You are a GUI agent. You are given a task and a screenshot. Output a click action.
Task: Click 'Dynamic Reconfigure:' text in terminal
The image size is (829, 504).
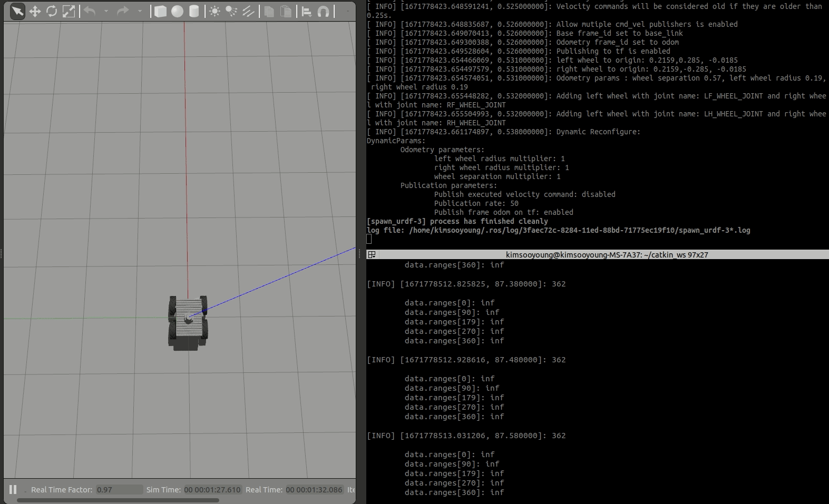pos(598,132)
